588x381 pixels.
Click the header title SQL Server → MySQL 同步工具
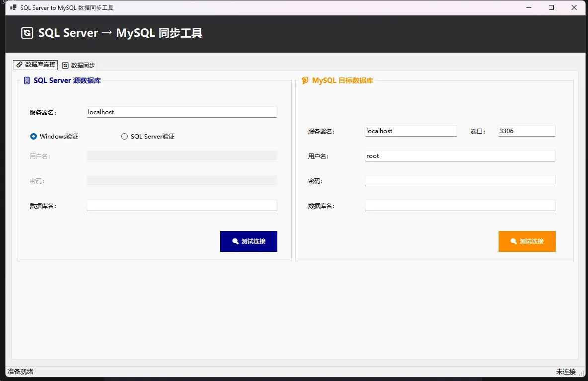[x=120, y=33]
